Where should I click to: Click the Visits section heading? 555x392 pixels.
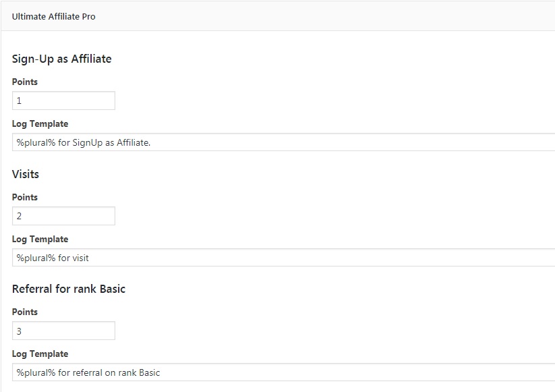click(26, 174)
